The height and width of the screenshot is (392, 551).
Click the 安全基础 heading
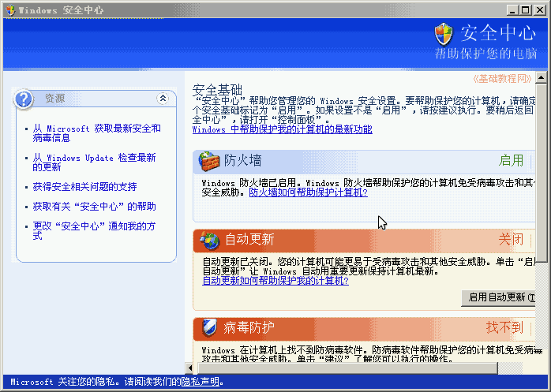tap(217, 90)
